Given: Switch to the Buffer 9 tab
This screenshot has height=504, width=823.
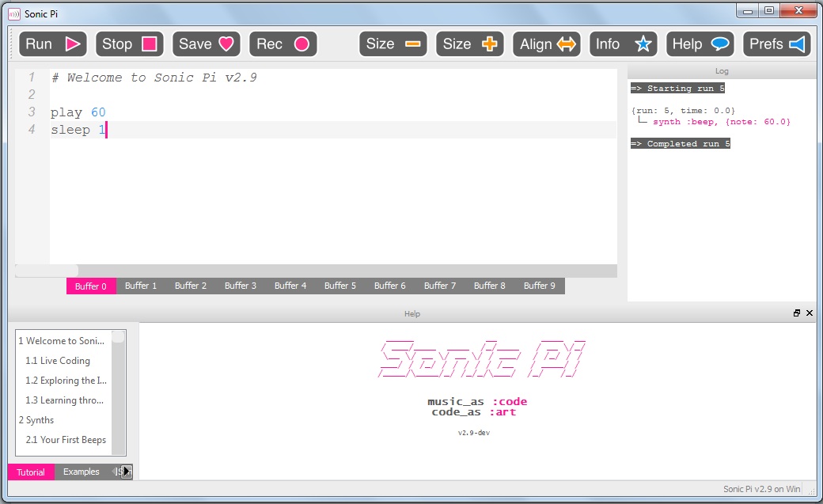Looking at the screenshot, I should coord(540,286).
